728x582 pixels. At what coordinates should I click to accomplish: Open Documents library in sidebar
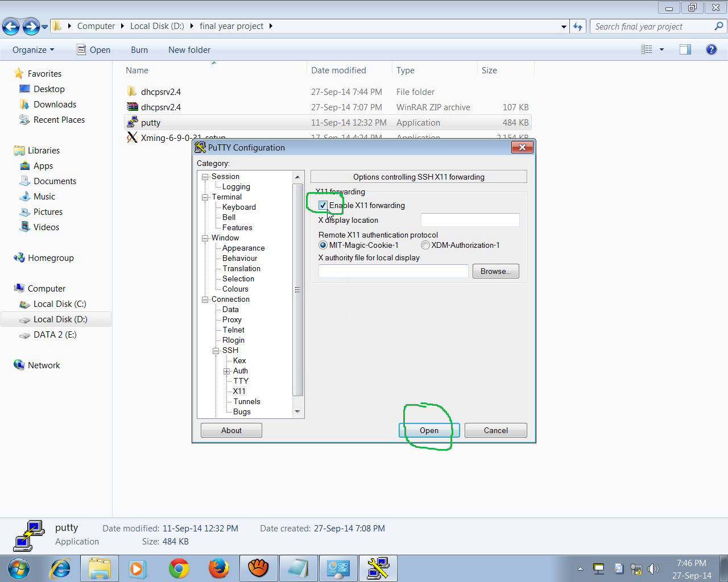55,181
